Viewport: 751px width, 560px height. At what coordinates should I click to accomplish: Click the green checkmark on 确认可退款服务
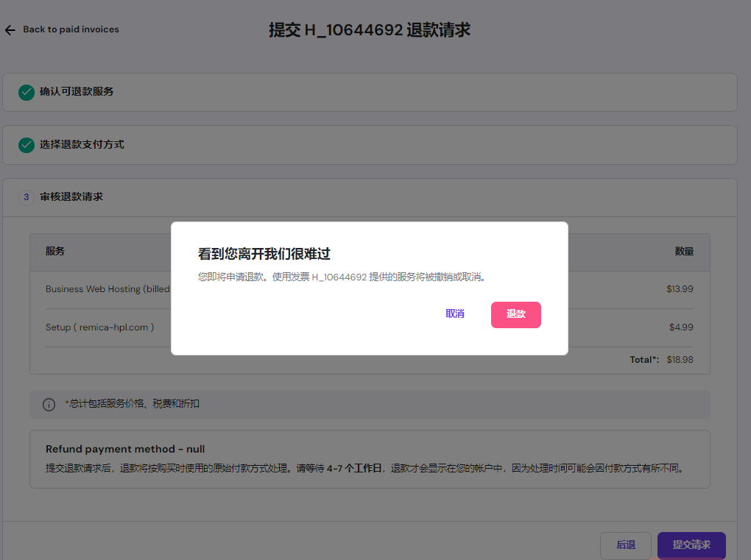[x=27, y=92]
